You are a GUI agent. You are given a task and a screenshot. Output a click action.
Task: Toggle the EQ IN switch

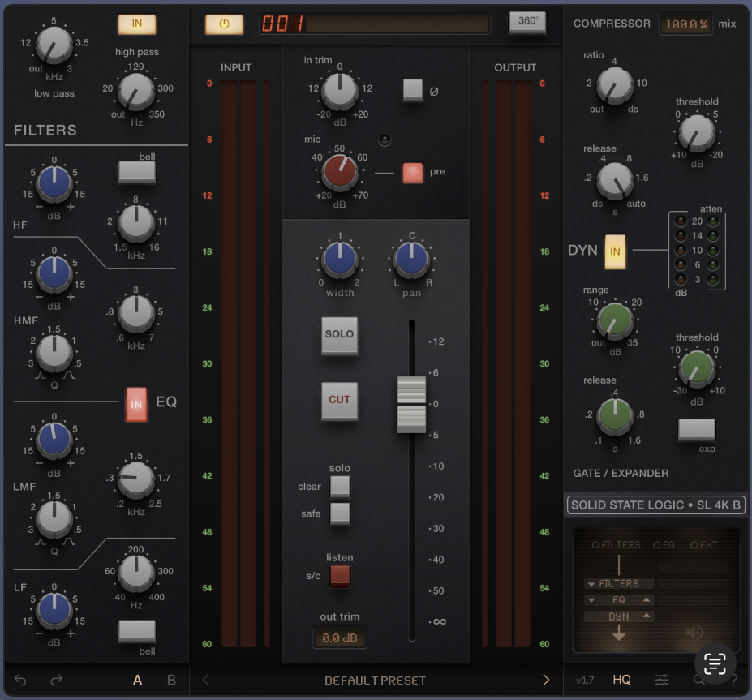point(136,403)
